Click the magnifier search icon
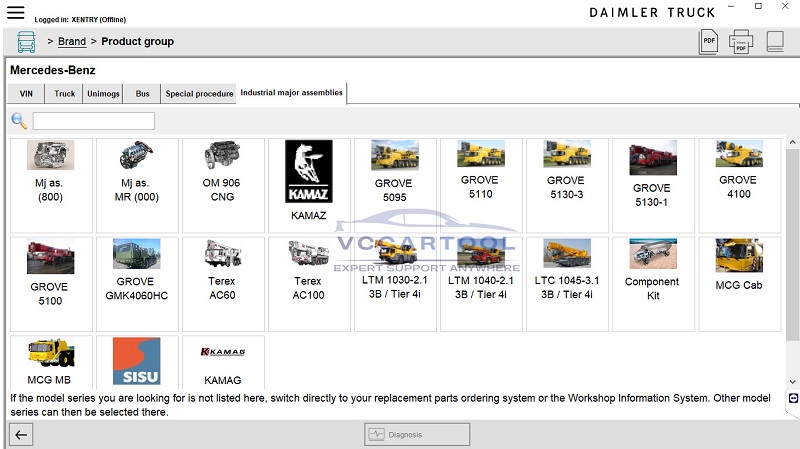Screen dimensions: 800x449 tap(19, 121)
